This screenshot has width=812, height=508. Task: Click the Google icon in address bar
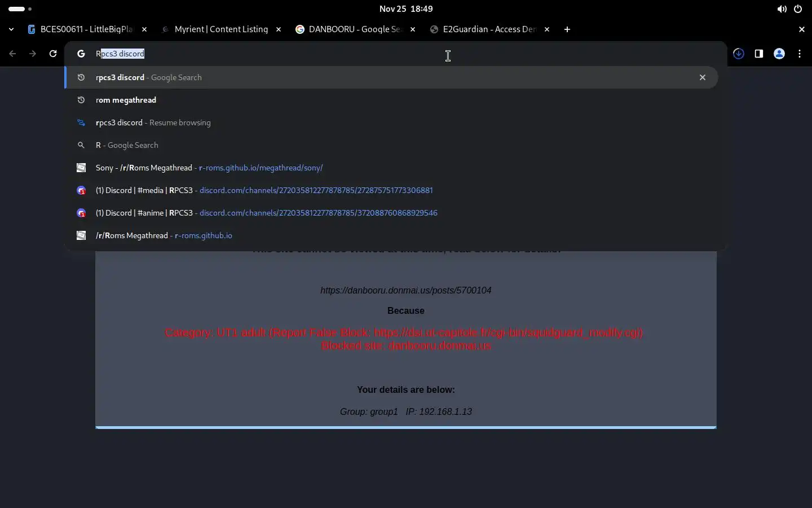pyautogui.click(x=81, y=54)
